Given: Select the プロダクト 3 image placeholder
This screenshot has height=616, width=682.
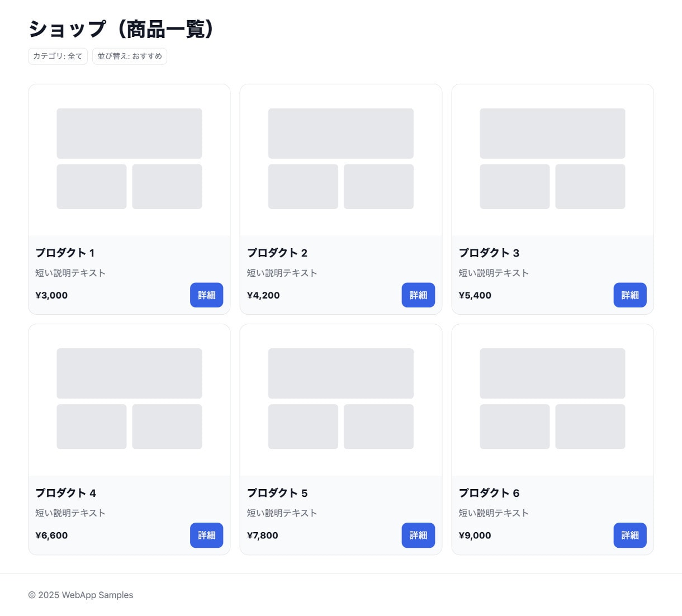Looking at the screenshot, I should pyautogui.click(x=552, y=160).
